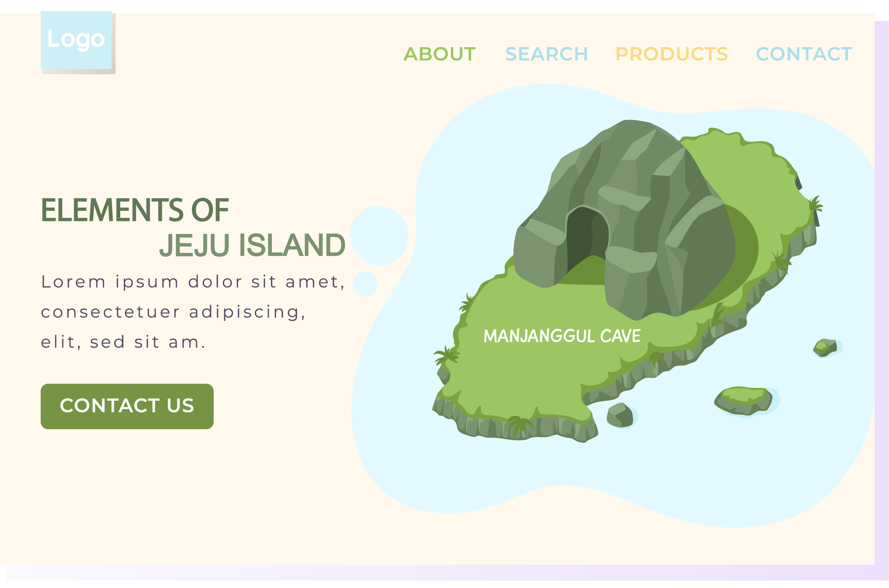Click the Logo box in header
The width and height of the screenshot is (889, 588).
point(76,40)
